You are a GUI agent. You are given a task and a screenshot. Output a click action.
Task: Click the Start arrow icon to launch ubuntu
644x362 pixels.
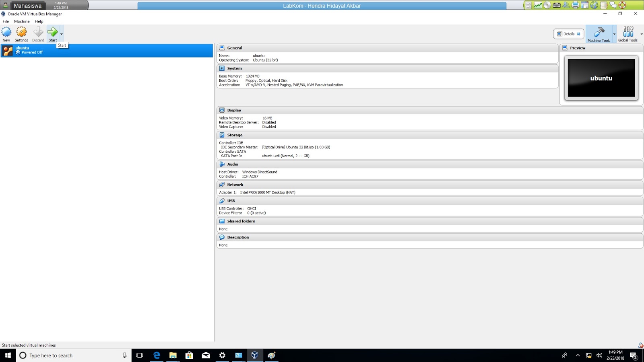pyautogui.click(x=53, y=31)
